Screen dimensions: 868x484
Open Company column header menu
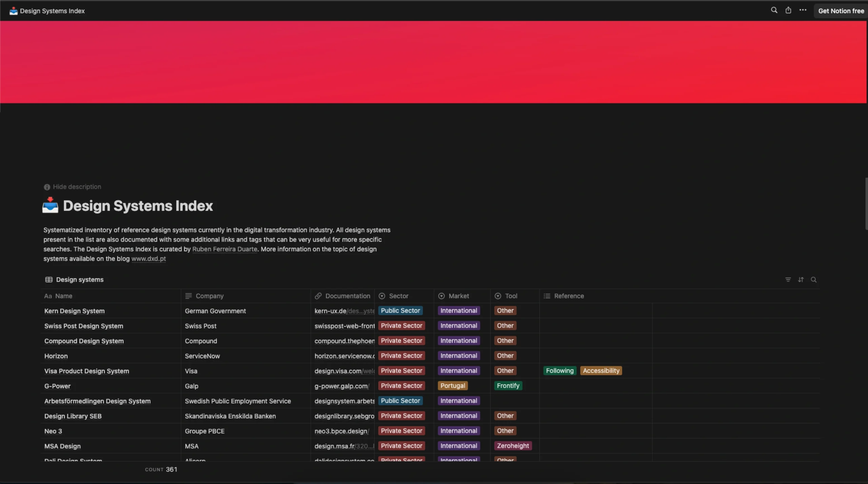[246, 296]
